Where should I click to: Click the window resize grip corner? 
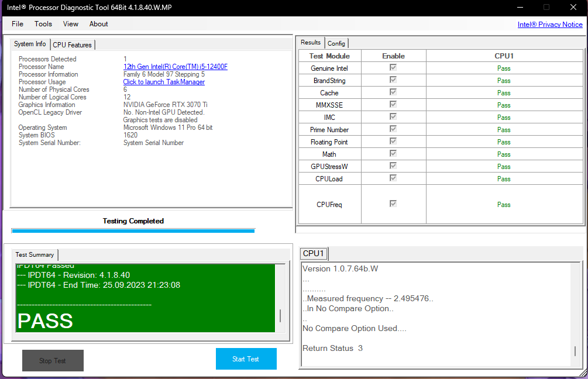(583, 373)
